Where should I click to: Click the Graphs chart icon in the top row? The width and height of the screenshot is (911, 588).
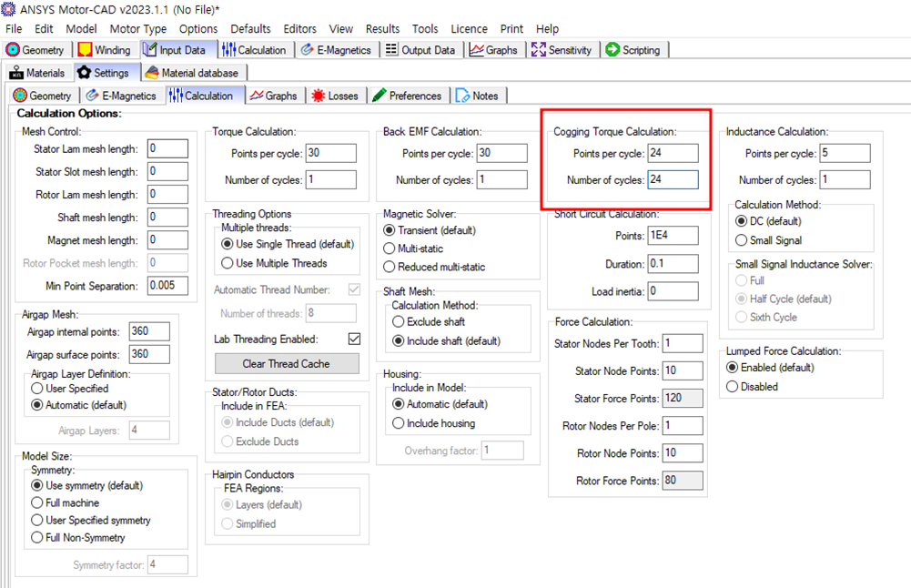point(476,50)
